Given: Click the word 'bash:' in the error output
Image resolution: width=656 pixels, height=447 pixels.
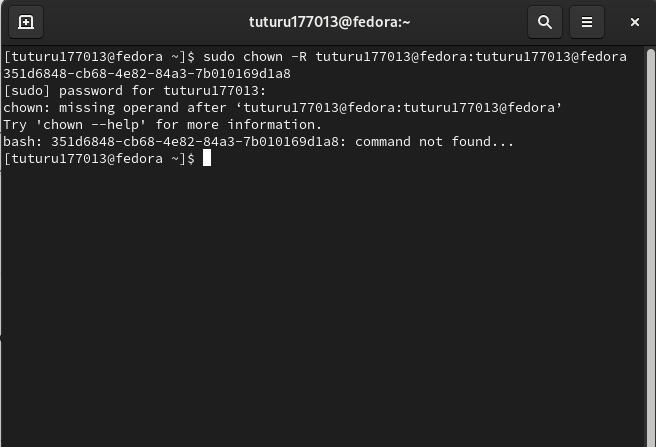Looking at the screenshot, I should click(23, 142).
